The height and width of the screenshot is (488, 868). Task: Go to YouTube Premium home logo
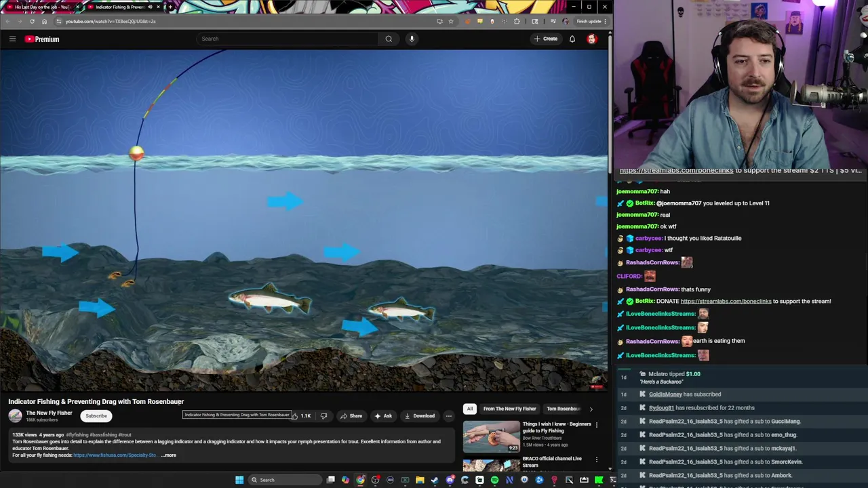coord(42,39)
